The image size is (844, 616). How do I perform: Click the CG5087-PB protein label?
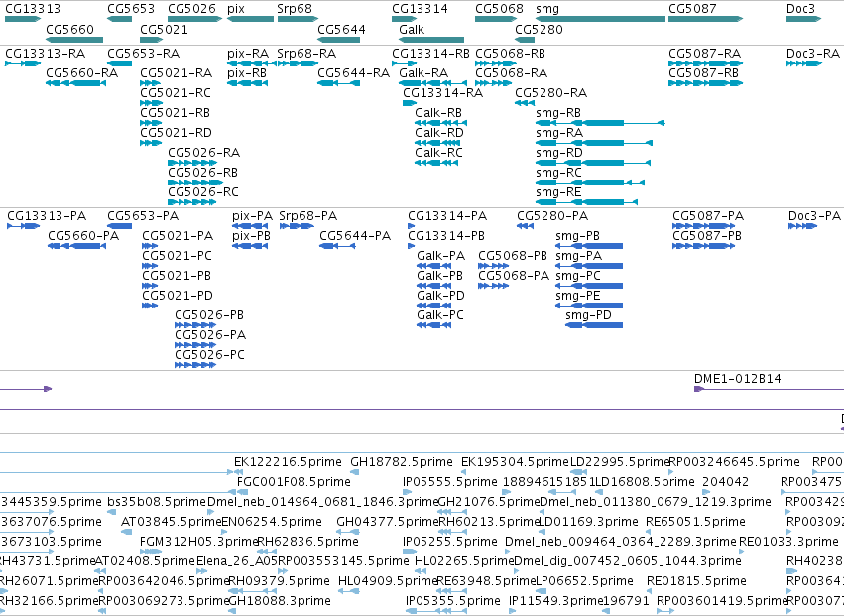[x=707, y=236]
